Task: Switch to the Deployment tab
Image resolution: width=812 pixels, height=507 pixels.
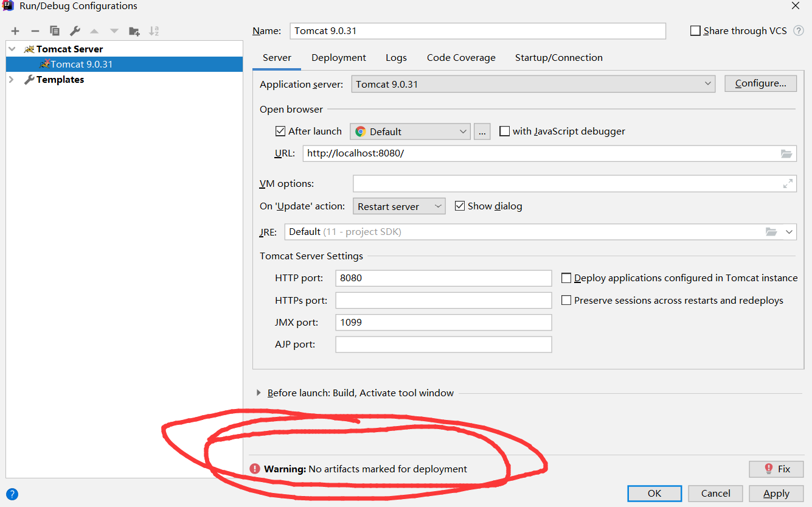Action: coord(339,57)
